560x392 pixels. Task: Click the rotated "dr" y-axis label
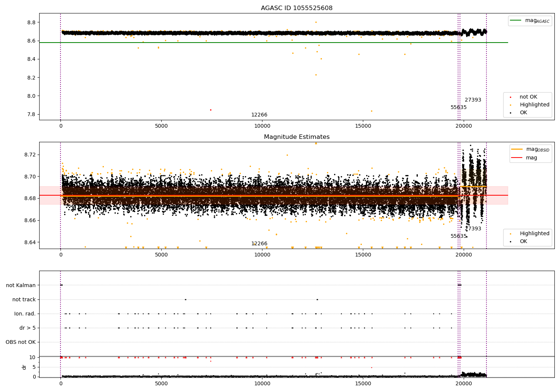24,367
